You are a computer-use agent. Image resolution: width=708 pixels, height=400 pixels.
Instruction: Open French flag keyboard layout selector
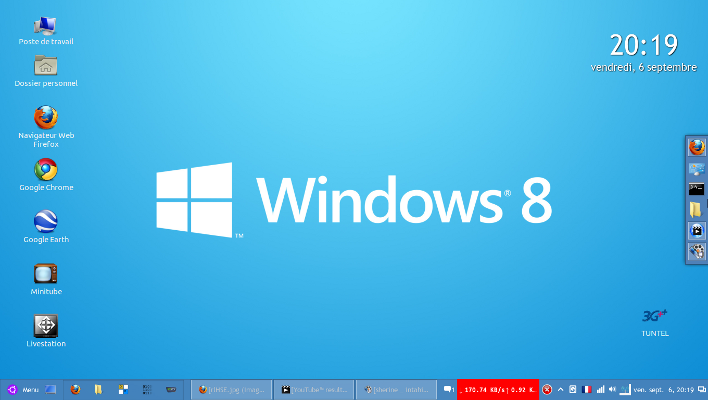(x=586, y=389)
